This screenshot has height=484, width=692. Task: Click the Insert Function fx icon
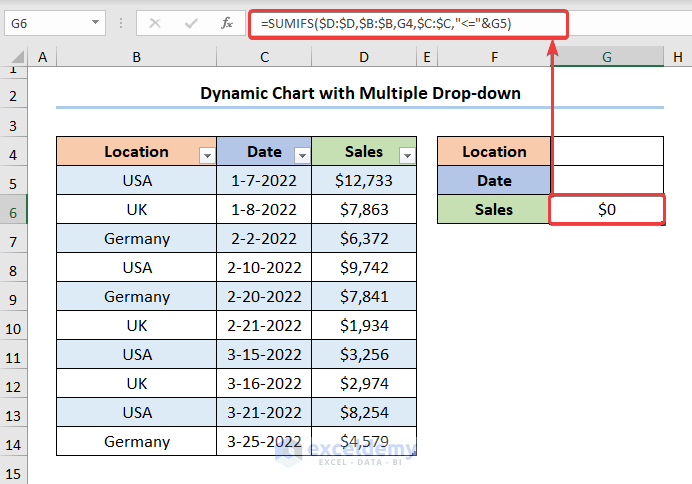[227, 23]
